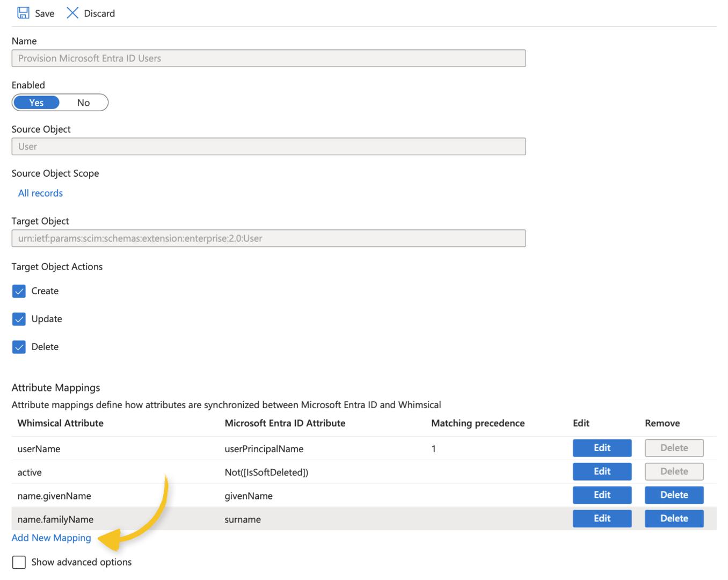
Task: Uncheck the Update action checkbox
Action: pos(19,319)
